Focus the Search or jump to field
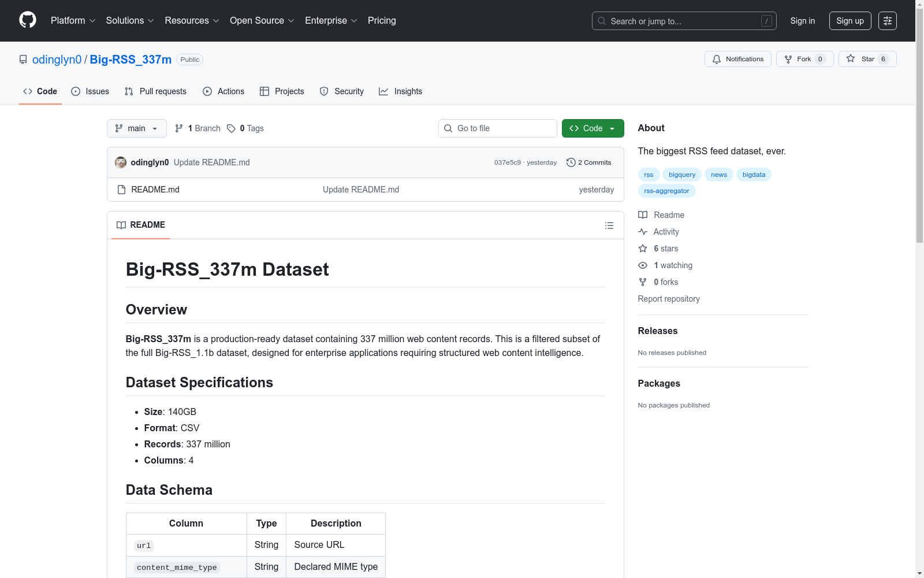924x578 pixels. (x=684, y=21)
